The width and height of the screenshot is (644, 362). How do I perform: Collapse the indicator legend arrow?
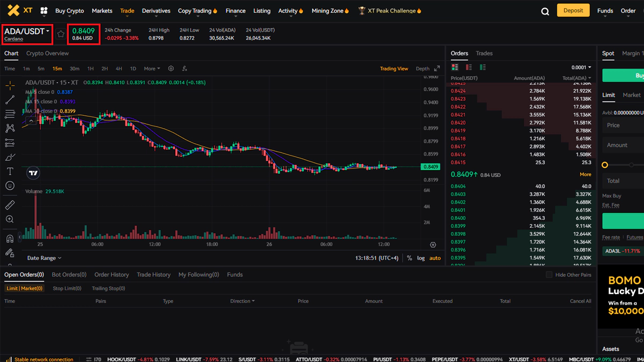point(31,121)
